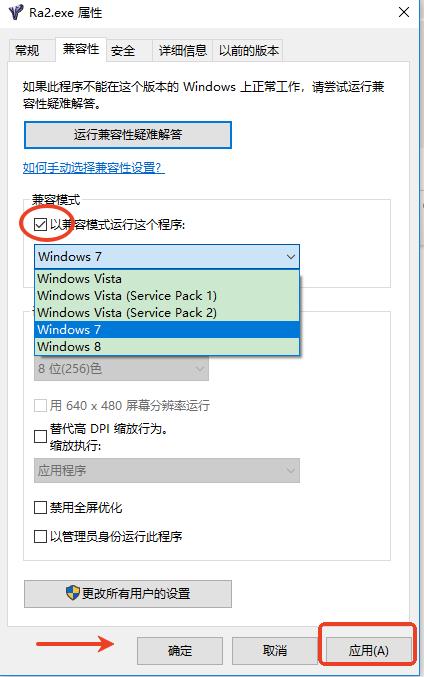Open the 安全 tab

(x=123, y=51)
